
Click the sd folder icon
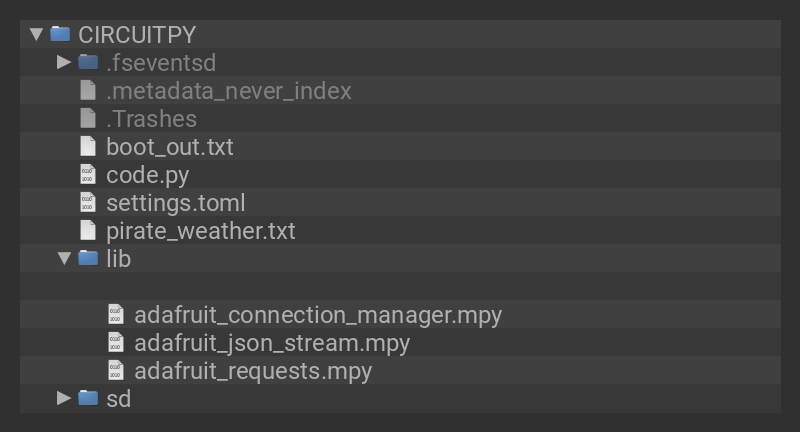[x=88, y=398]
